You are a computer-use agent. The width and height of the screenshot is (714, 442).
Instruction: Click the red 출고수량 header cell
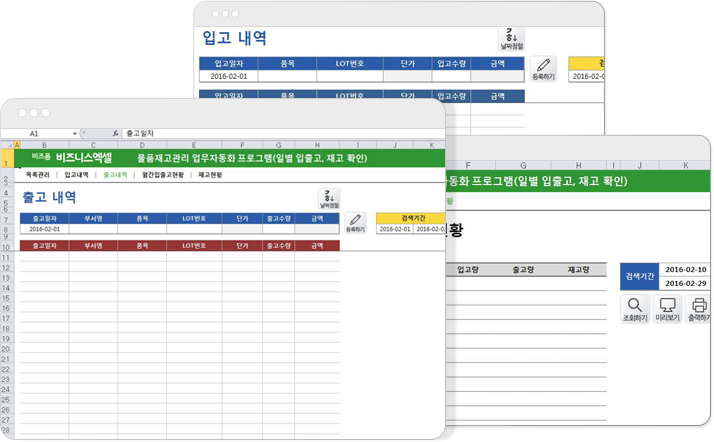tap(279, 246)
